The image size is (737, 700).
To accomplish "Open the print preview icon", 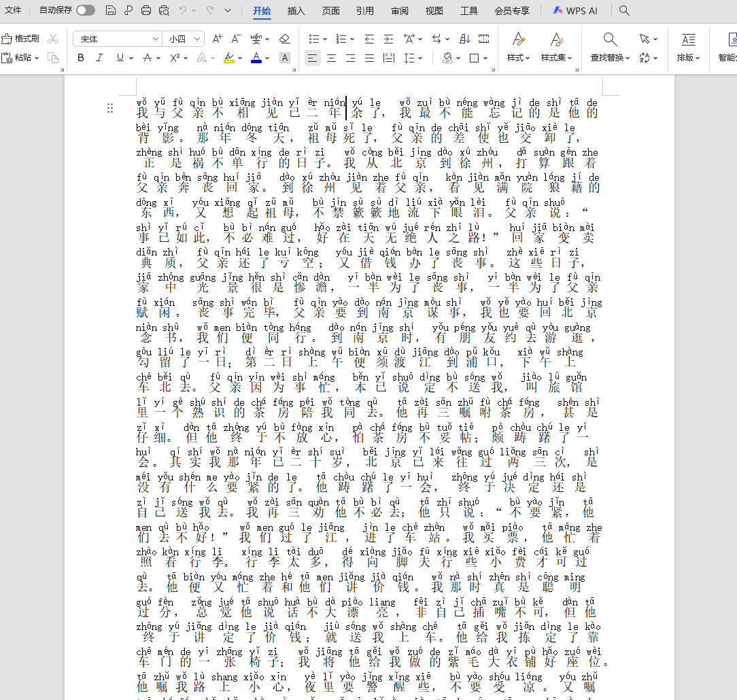I will pyautogui.click(x=164, y=10).
